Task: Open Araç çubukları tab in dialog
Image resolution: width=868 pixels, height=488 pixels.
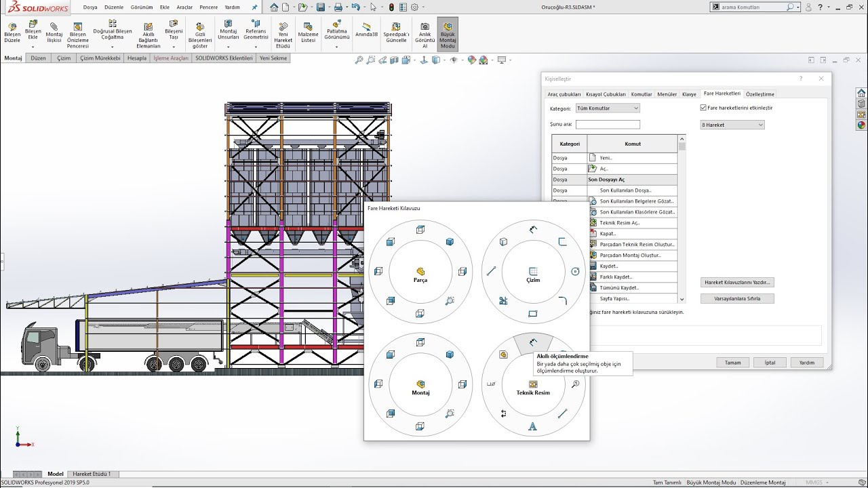Action: [564, 94]
